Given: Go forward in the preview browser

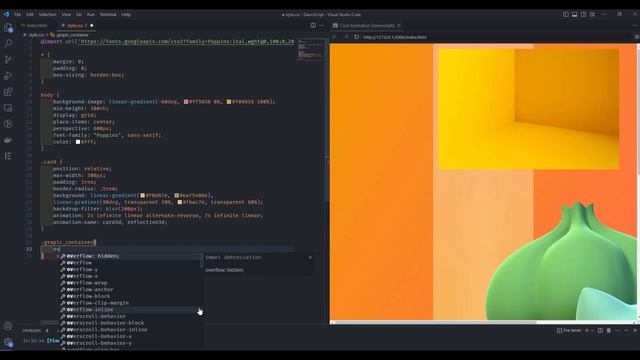Looking at the screenshot, I should pos(346,37).
